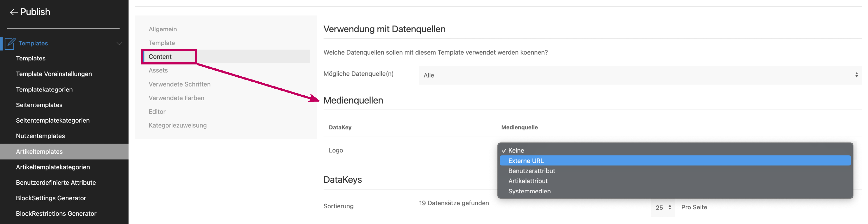Click the Templates pencil edit icon
The width and height of the screenshot is (868, 224).
coord(10,43)
